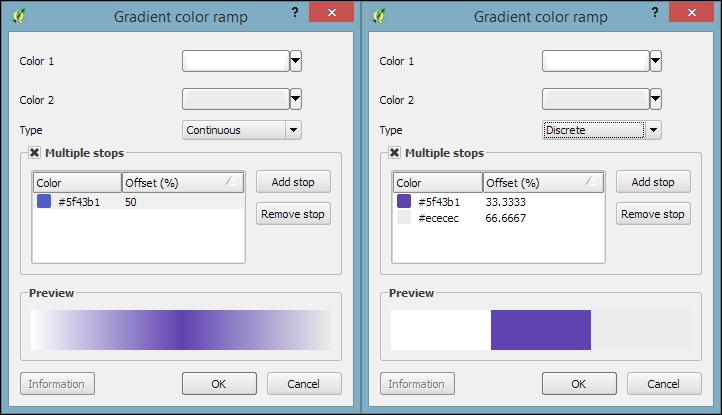This screenshot has height=415, width=722.
Task: Click Remove stop in Continuous ramp dialog
Action: coord(293,214)
